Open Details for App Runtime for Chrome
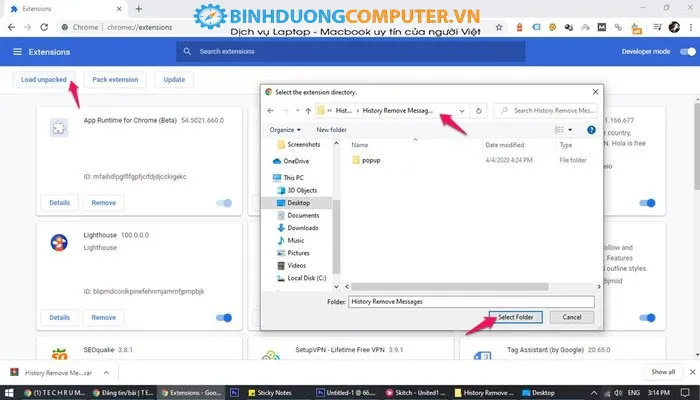700x400 pixels. pos(59,203)
